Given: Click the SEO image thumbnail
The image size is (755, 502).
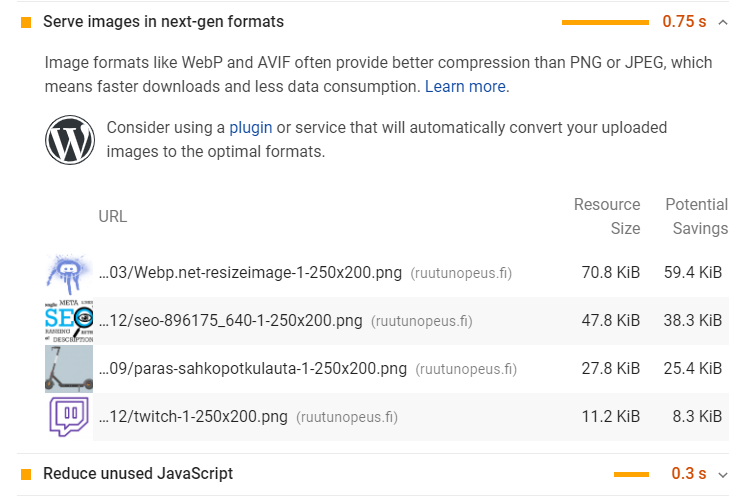Looking at the screenshot, I should [69, 321].
